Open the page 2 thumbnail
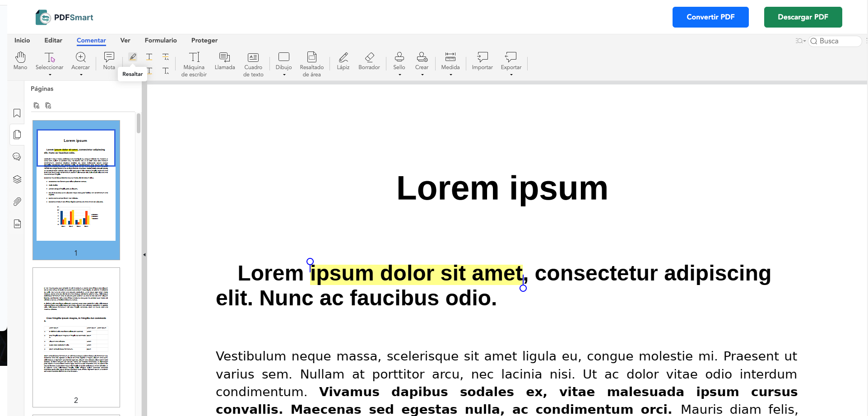 tap(76, 337)
